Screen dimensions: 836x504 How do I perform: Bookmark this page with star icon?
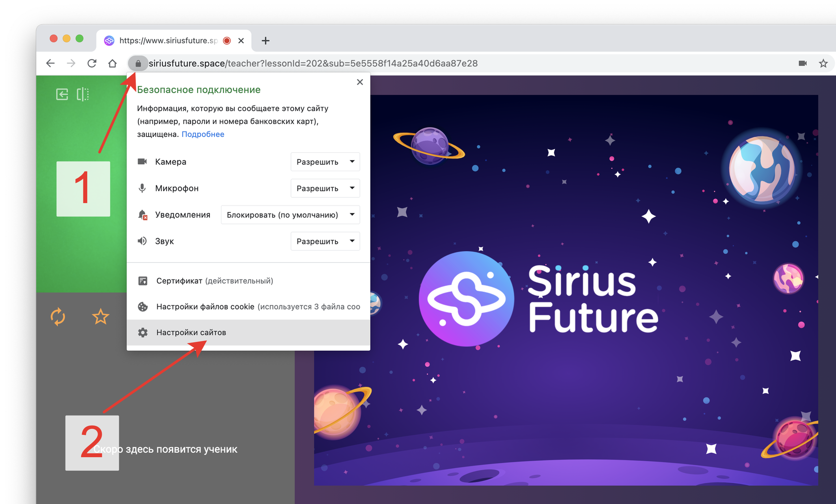(x=824, y=63)
